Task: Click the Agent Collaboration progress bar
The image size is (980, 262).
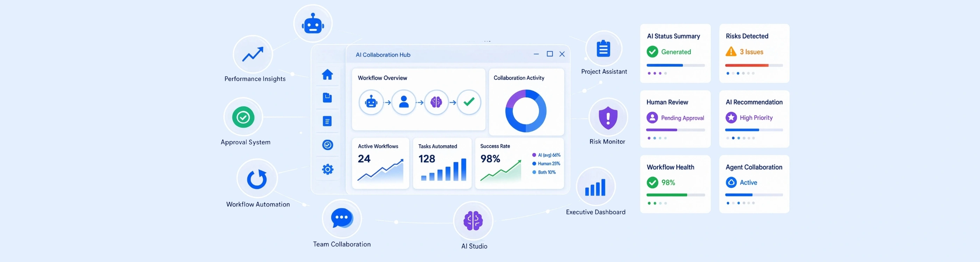Action: point(754,195)
